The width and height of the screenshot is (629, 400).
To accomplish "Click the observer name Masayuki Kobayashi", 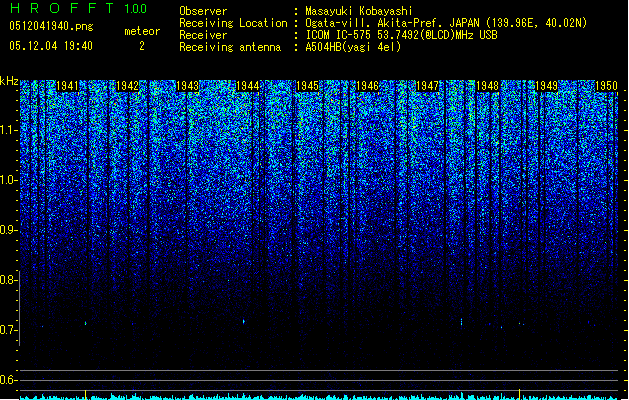I will coord(359,11).
